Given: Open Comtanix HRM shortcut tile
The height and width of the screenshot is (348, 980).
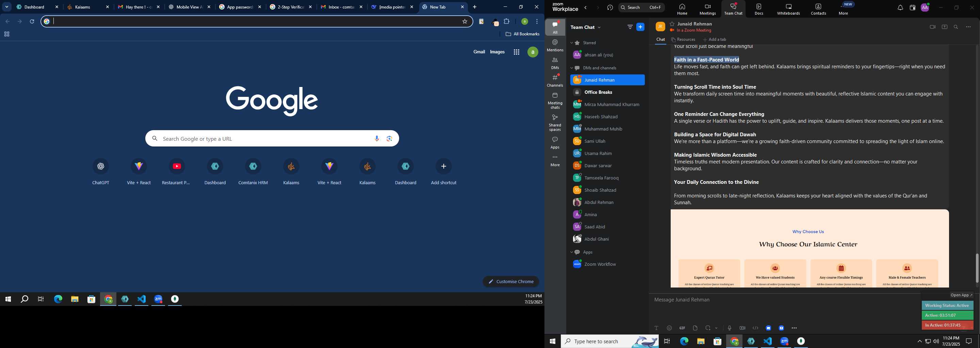Looking at the screenshot, I should coord(253,172).
